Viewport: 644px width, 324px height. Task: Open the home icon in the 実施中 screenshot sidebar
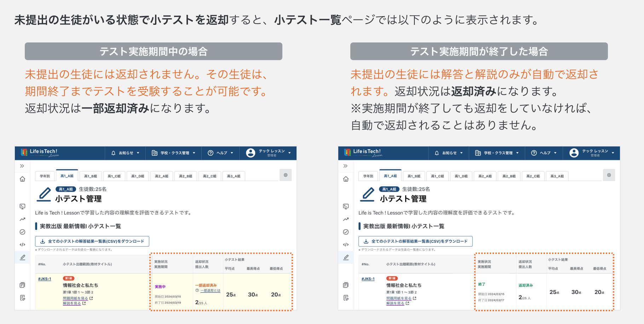coord(22,179)
